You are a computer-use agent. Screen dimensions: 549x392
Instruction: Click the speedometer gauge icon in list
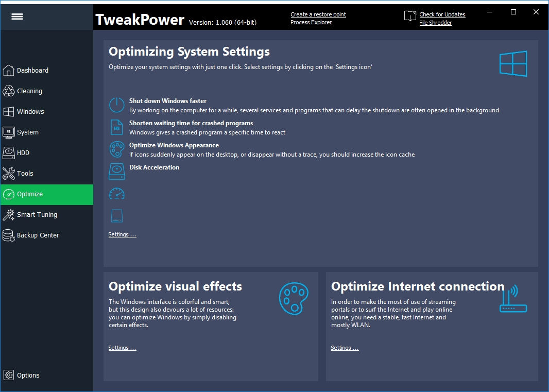(x=117, y=194)
